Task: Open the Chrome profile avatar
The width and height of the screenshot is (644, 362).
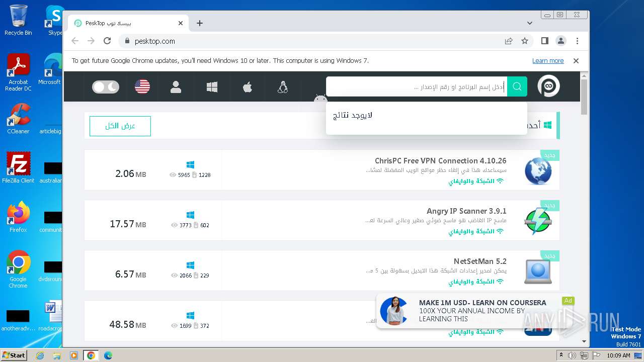Action: point(561,41)
